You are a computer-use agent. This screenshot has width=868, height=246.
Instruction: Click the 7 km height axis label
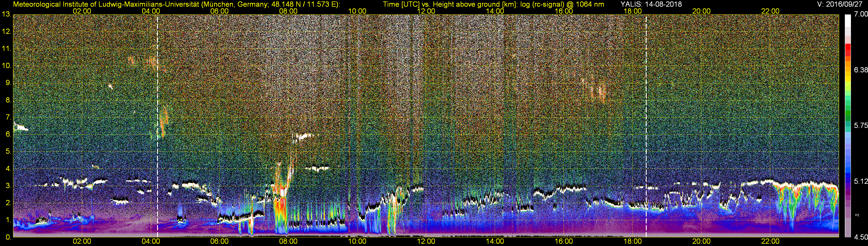click(8, 118)
